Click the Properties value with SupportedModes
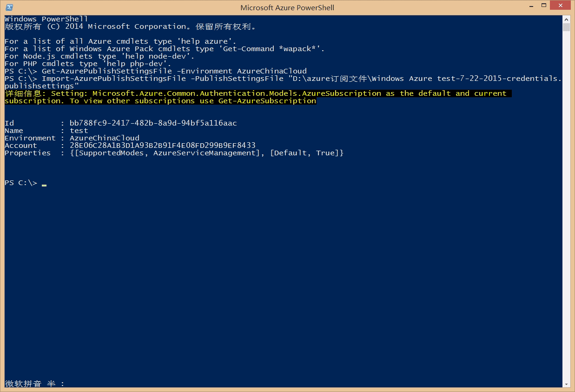Viewport: 575px width, 392px height. 206,153
